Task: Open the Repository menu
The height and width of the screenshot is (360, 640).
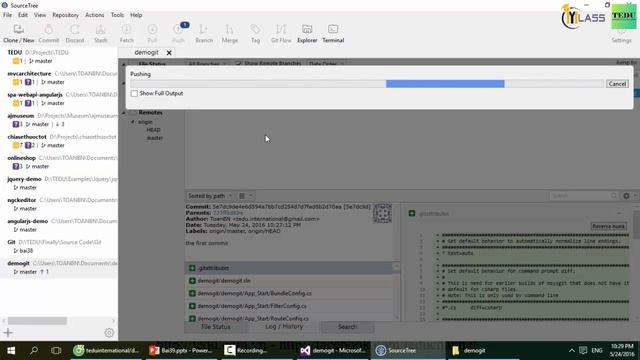Action: tap(65, 15)
